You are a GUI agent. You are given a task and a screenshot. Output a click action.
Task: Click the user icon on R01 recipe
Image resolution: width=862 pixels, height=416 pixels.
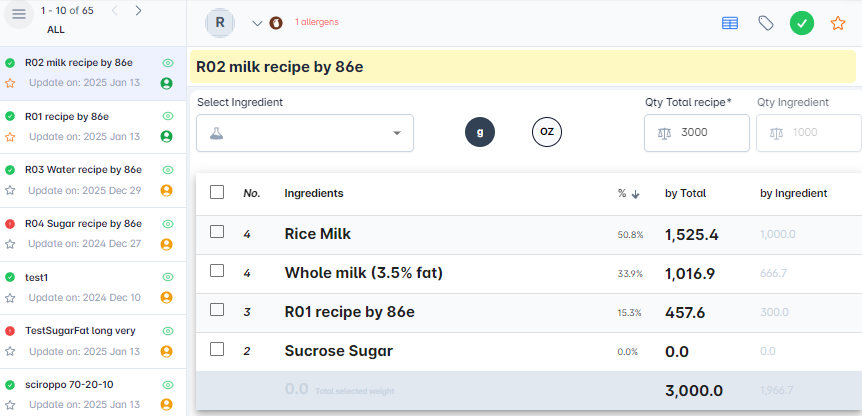point(167,136)
